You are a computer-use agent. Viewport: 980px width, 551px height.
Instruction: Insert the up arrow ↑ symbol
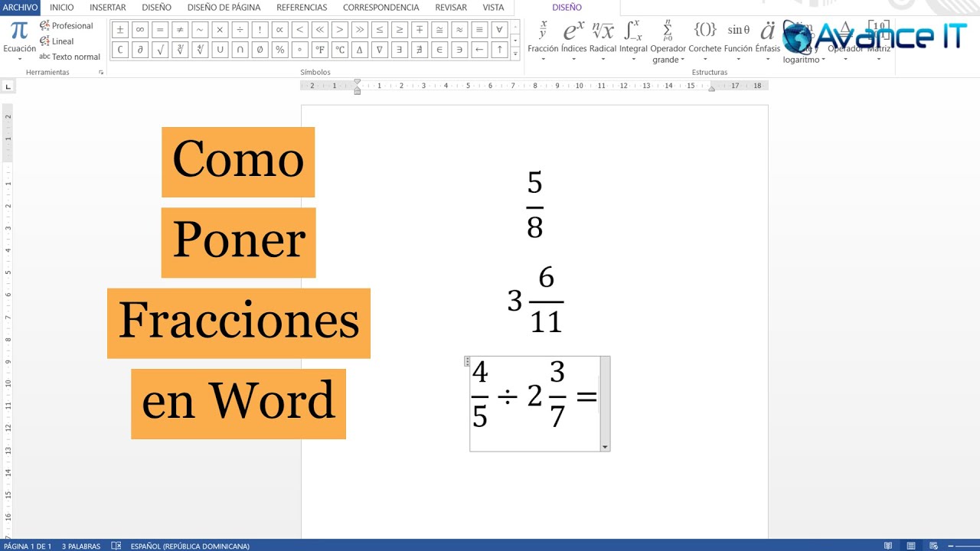(x=499, y=50)
